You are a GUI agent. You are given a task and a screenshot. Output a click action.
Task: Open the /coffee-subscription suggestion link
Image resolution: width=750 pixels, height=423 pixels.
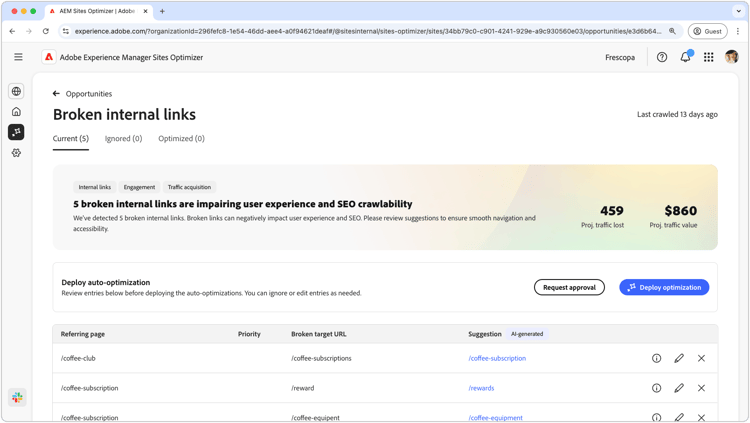[x=497, y=358]
